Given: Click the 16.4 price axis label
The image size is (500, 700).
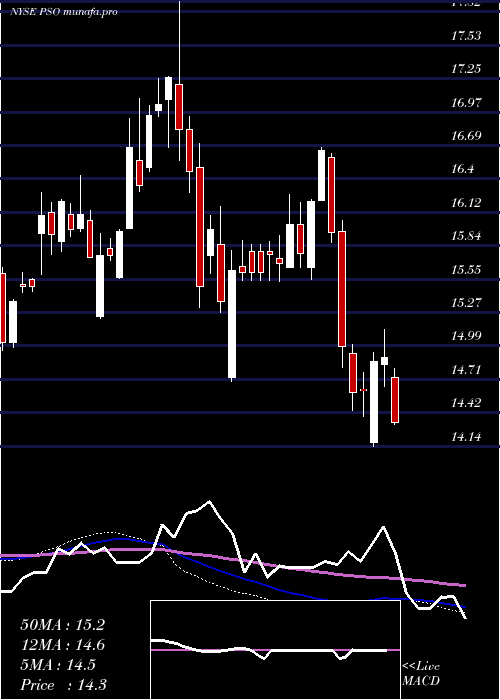Looking at the screenshot, I should pos(463,169).
